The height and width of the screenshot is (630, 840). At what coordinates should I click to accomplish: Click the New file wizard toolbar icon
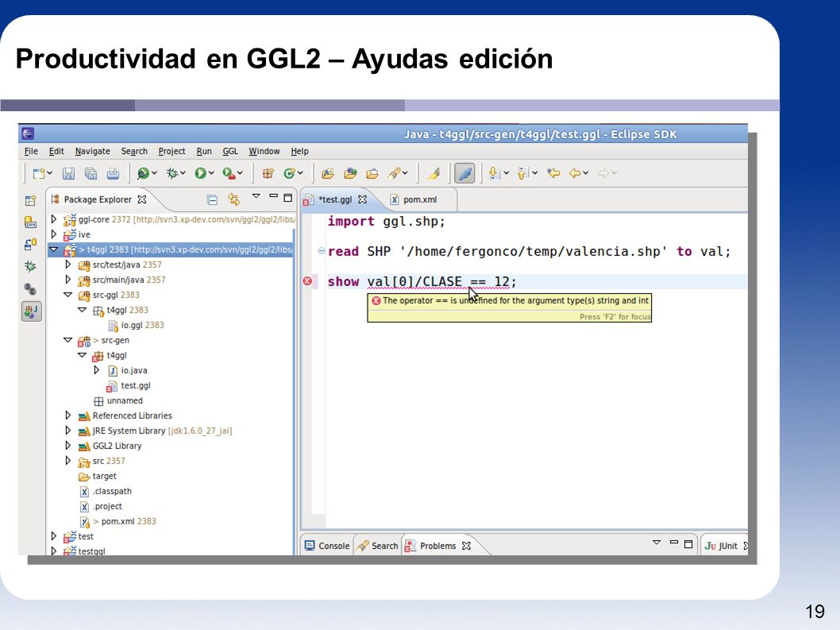click(39, 173)
